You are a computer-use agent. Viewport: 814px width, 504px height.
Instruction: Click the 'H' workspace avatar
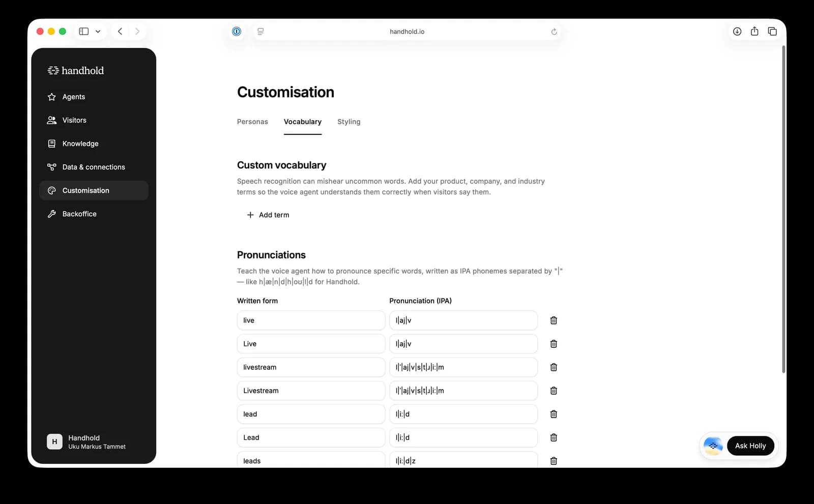point(54,442)
